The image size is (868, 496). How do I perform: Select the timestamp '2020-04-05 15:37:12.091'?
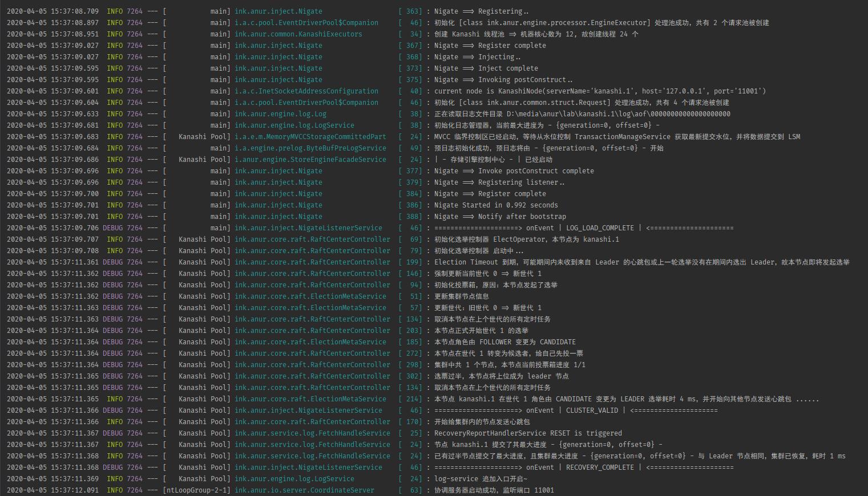[53, 490]
